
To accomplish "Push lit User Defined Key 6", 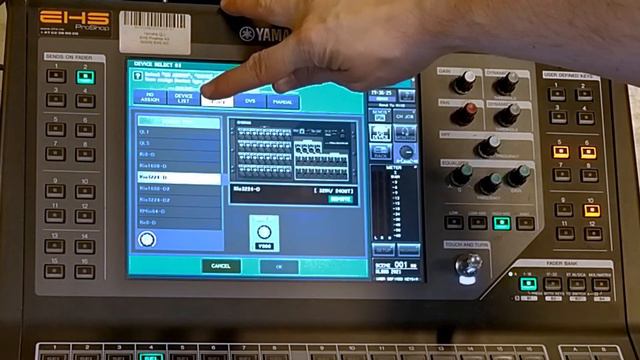I will tap(588, 152).
